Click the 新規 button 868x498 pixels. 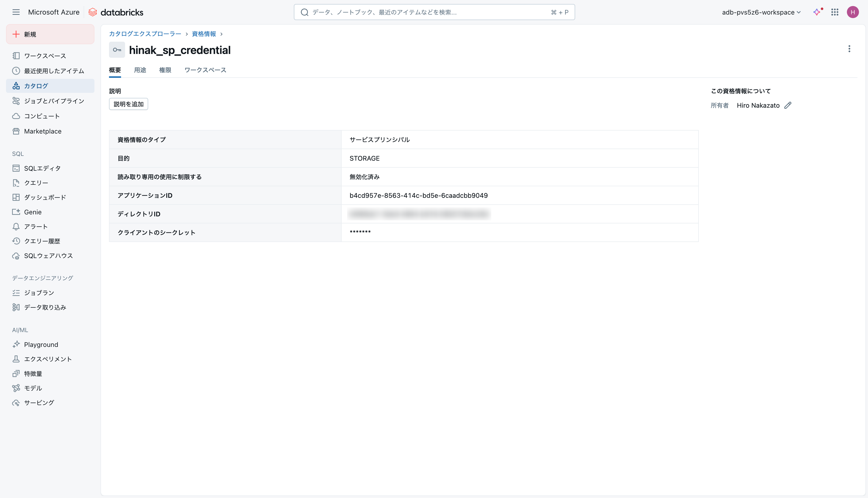[x=50, y=34]
